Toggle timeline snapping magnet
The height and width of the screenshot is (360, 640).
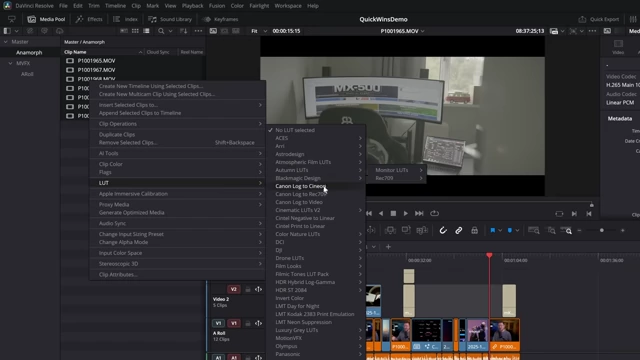coord(443,231)
